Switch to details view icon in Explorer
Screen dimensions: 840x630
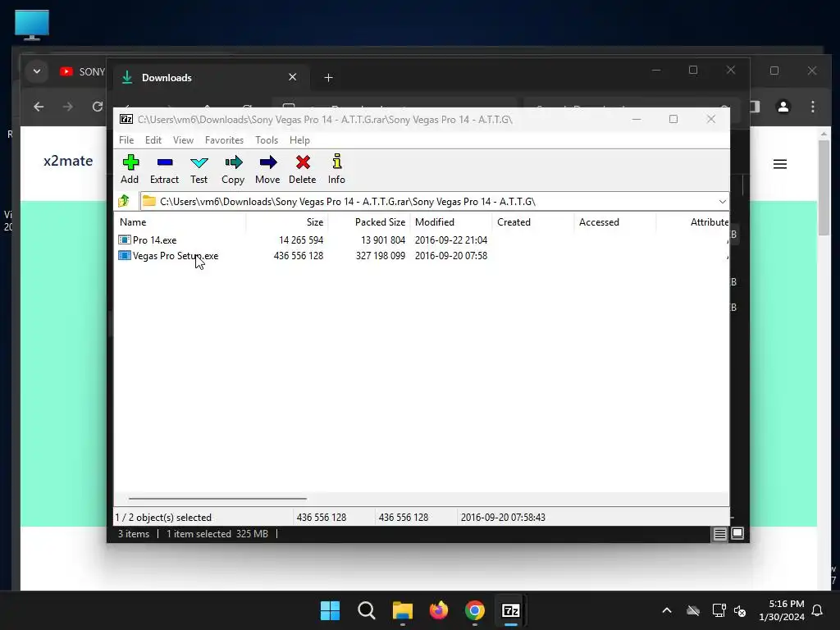[x=719, y=533]
